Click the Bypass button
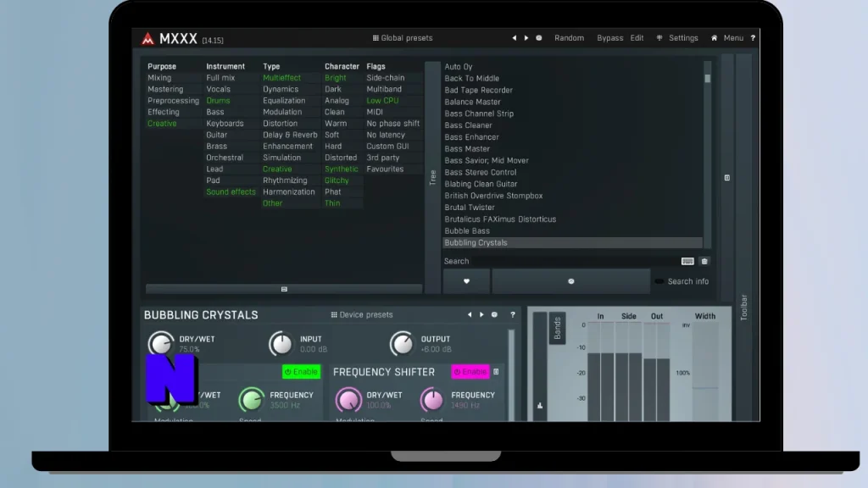The width and height of the screenshot is (868, 488). (x=610, y=38)
